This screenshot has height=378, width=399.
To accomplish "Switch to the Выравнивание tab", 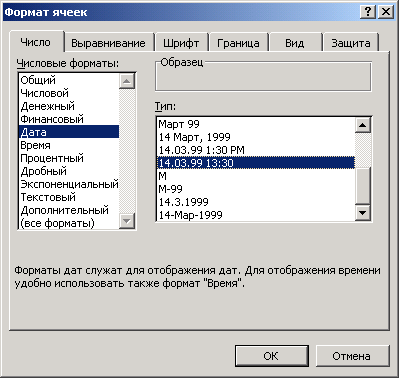I will tap(108, 43).
